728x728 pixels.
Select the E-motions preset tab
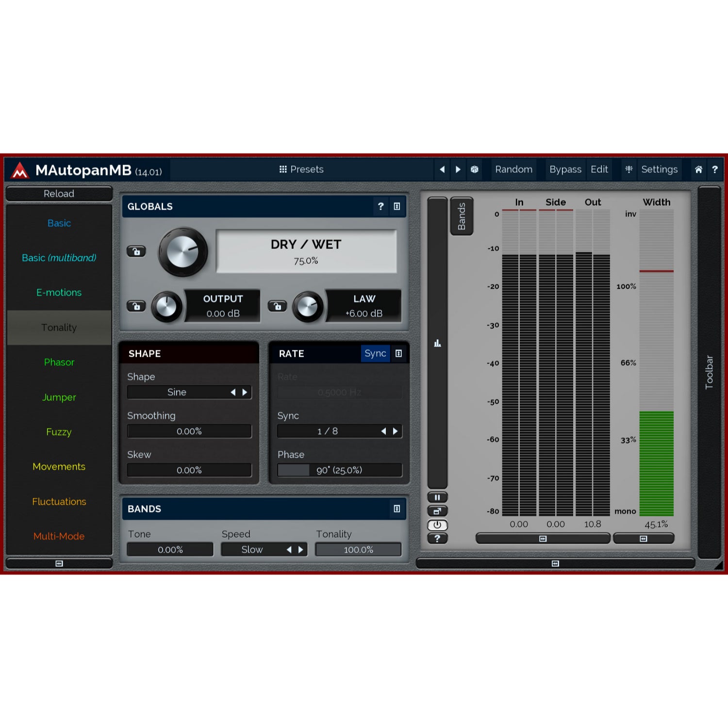pyautogui.click(x=59, y=293)
